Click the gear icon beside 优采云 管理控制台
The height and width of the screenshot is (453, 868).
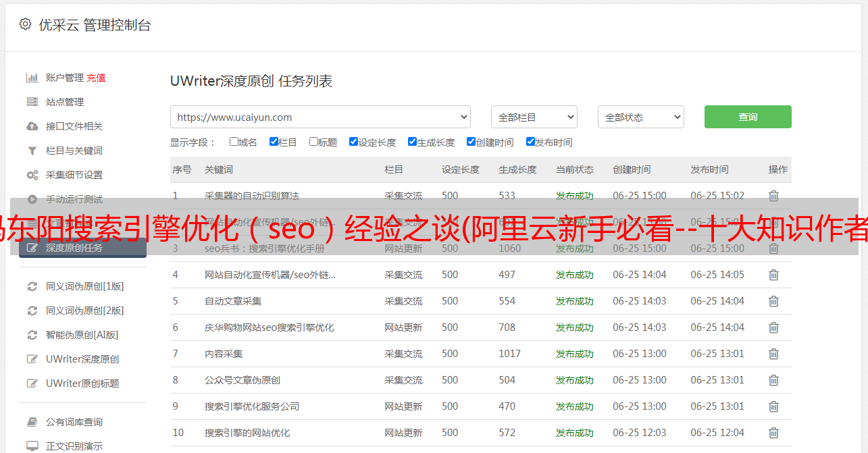point(25,24)
